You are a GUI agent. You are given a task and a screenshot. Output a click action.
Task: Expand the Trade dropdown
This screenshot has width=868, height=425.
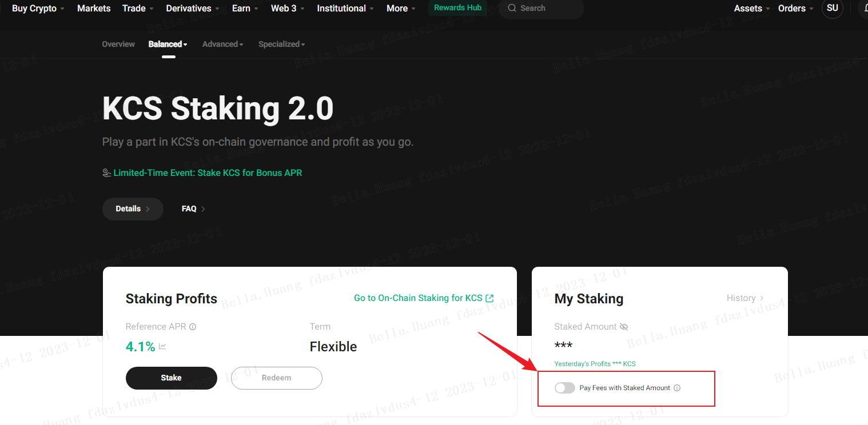pos(138,9)
